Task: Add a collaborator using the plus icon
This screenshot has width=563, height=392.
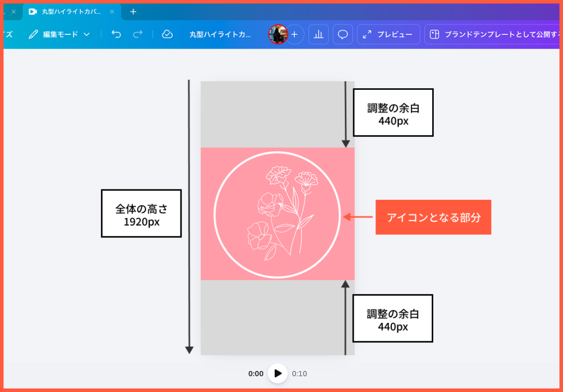Action: click(x=294, y=34)
